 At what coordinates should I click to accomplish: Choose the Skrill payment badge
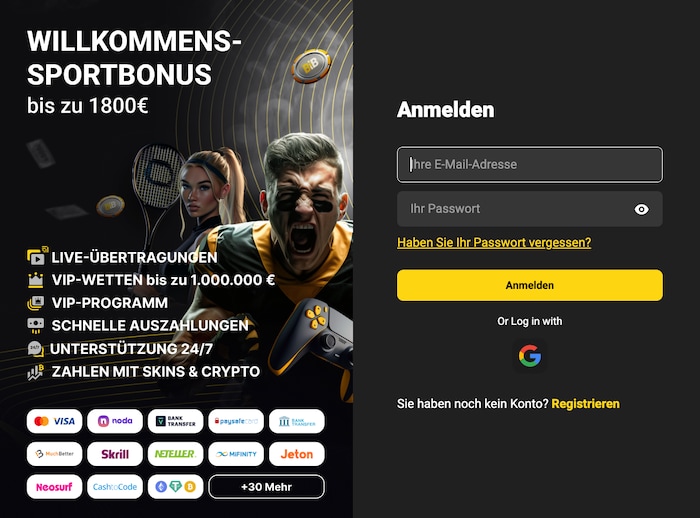115,454
